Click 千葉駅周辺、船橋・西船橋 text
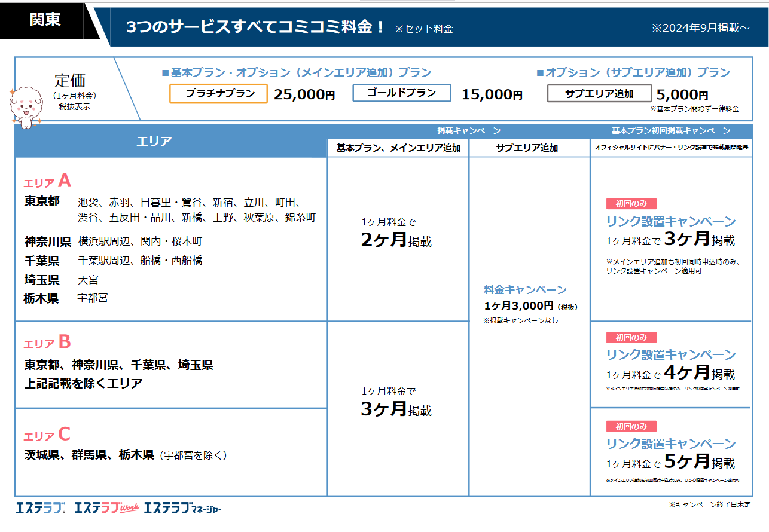This screenshot has width=769, height=532. tap(140, 261)
